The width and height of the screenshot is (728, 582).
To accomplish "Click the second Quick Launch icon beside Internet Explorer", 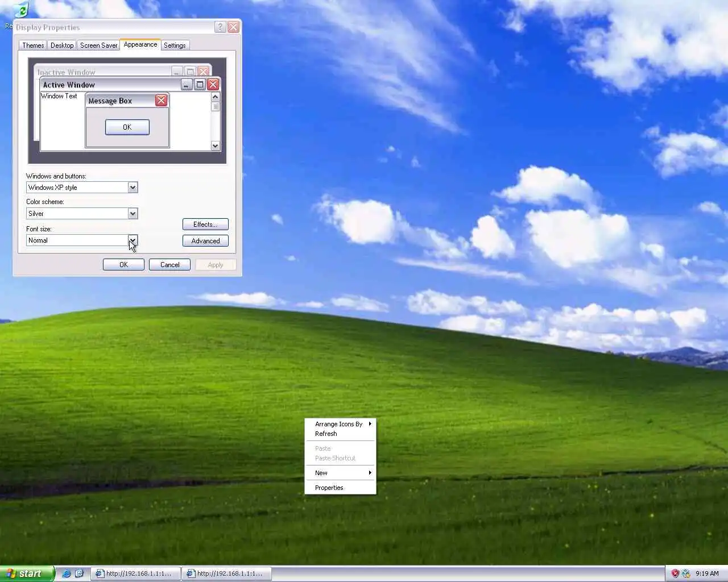I will pos(79,573).
